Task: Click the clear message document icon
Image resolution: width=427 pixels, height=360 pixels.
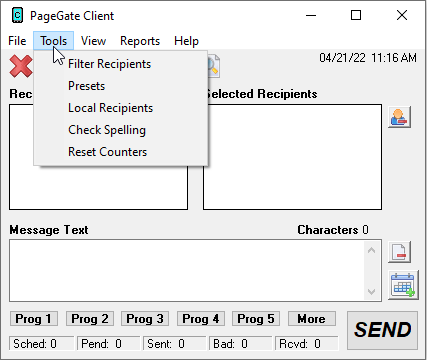Action: pyautogui.click(x=399, y=252)
